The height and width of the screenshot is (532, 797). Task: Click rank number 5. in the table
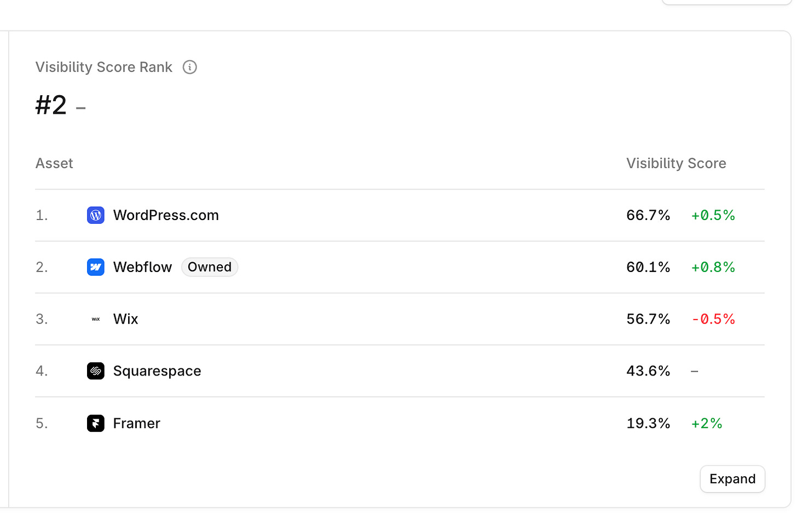[42, 423]
